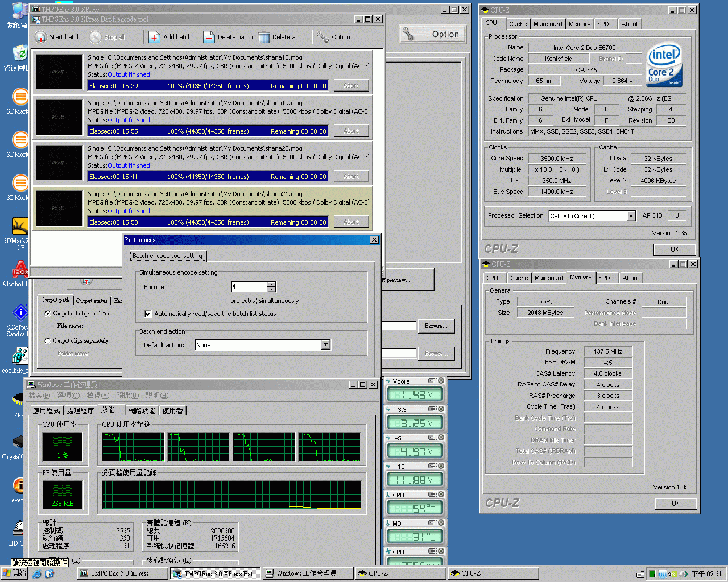Click the shana18.mpg progress bar
Screen dimensions: 728x582
208,86
